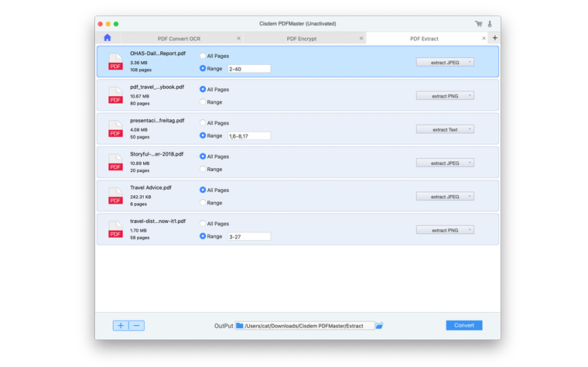Select the file name OHAS-Dail...Report.pdf
The height and width of the screenshot is (367, 588).
pos(158,53)
